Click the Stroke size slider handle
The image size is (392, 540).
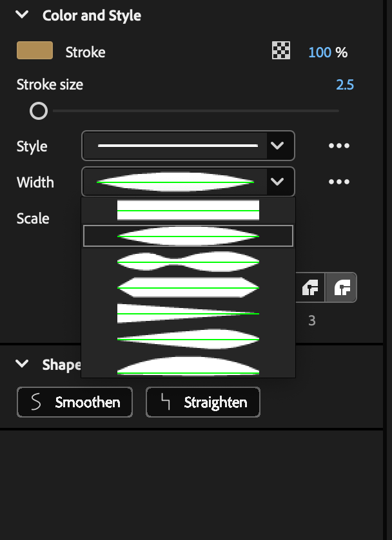click(39, 111)
